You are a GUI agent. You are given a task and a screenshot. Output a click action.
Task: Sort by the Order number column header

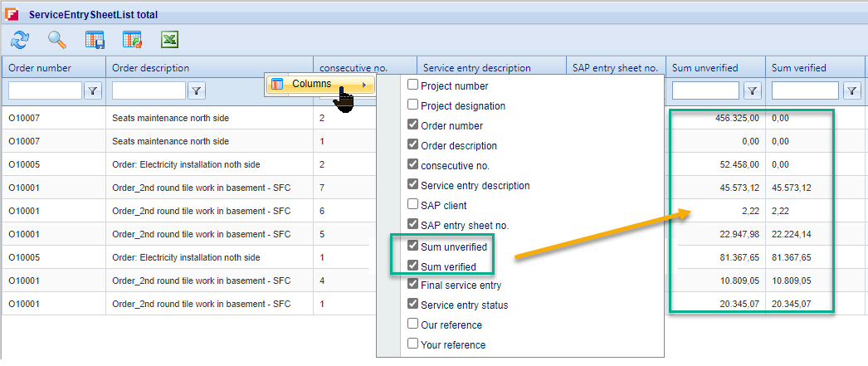click(x=40, y=68)
